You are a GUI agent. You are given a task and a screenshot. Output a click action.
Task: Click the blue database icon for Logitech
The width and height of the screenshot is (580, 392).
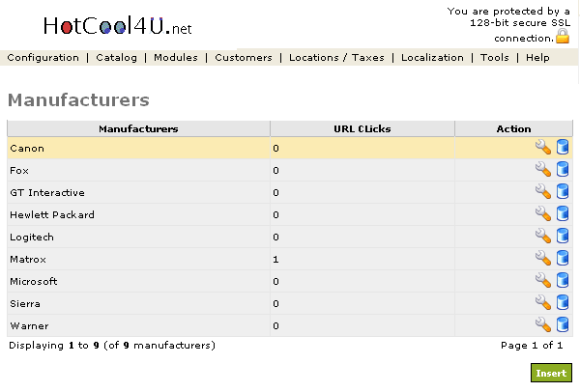[563, 237]
